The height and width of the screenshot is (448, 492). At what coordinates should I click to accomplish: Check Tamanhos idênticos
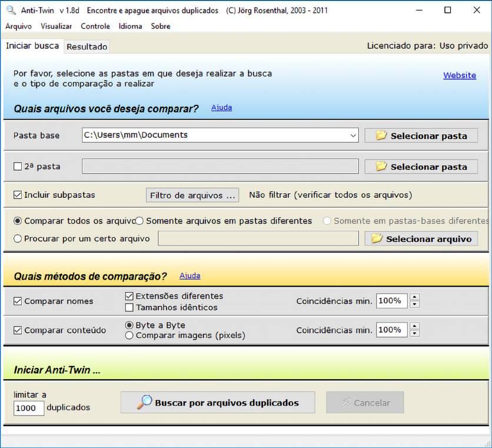[129, 307]
